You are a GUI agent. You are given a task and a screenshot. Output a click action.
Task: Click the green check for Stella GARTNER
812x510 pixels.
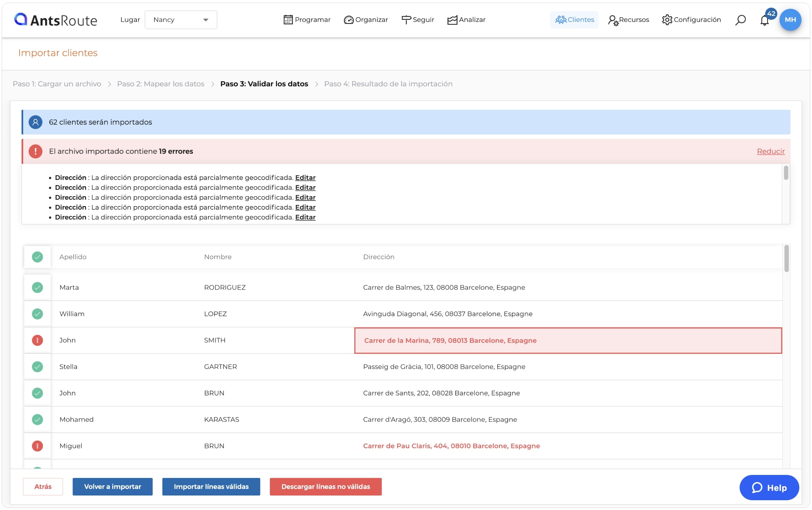pyautogui.click(x=37, y=367)
